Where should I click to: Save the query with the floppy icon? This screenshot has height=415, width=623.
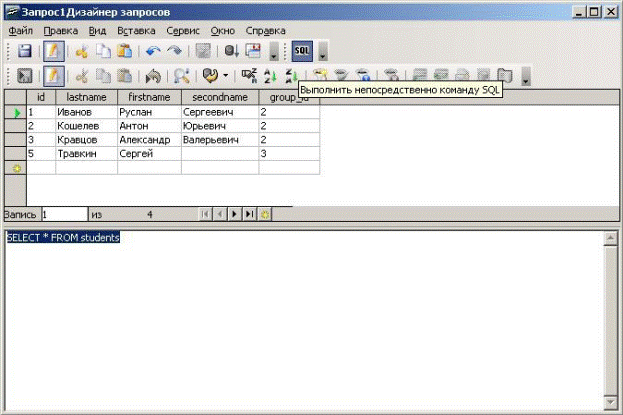point(24,51)
